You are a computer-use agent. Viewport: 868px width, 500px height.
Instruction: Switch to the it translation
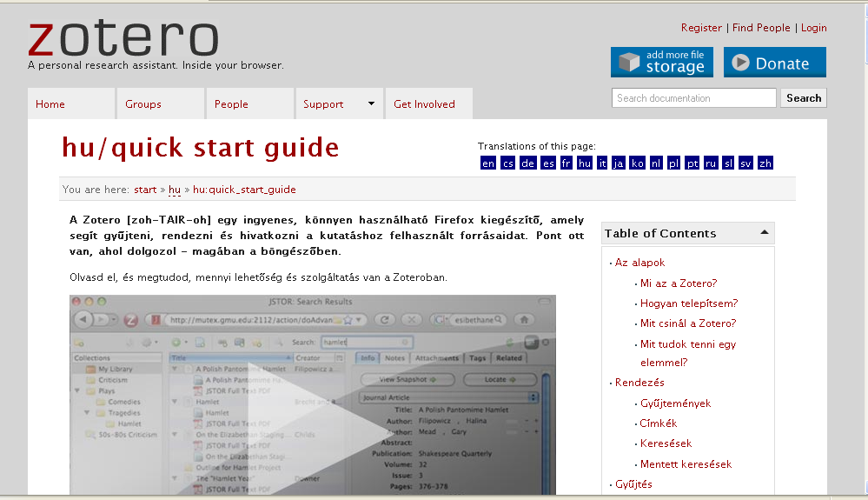(602, 163)
